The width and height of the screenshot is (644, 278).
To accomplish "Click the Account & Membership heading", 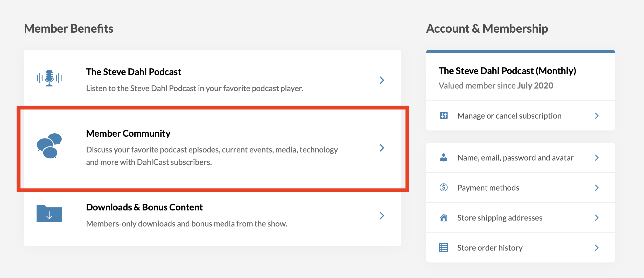I will coord(487,28).
